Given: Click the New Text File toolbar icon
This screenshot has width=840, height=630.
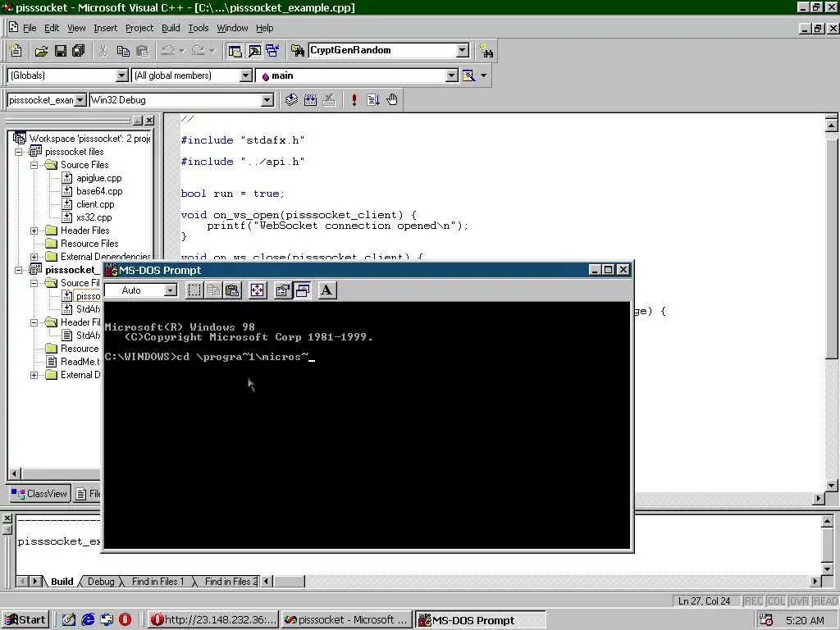Looking at the screenshot, I should pos(16,50).
